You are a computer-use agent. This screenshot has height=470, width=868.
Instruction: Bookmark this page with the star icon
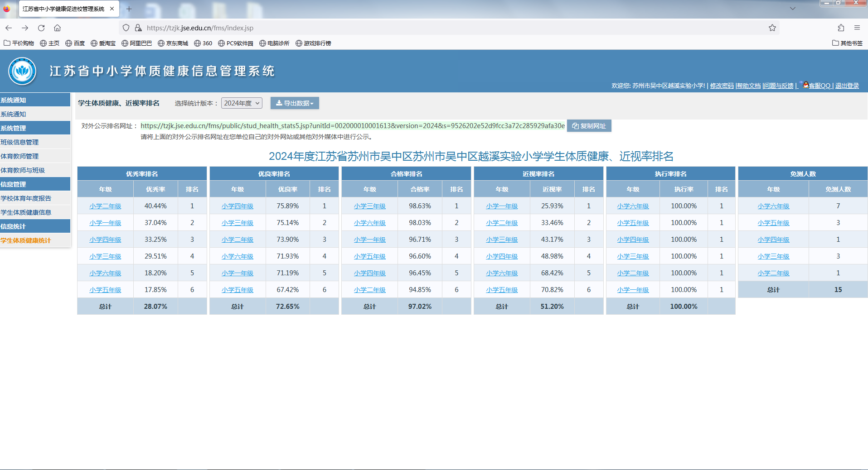pyautogui.click(x=772, y=28)
